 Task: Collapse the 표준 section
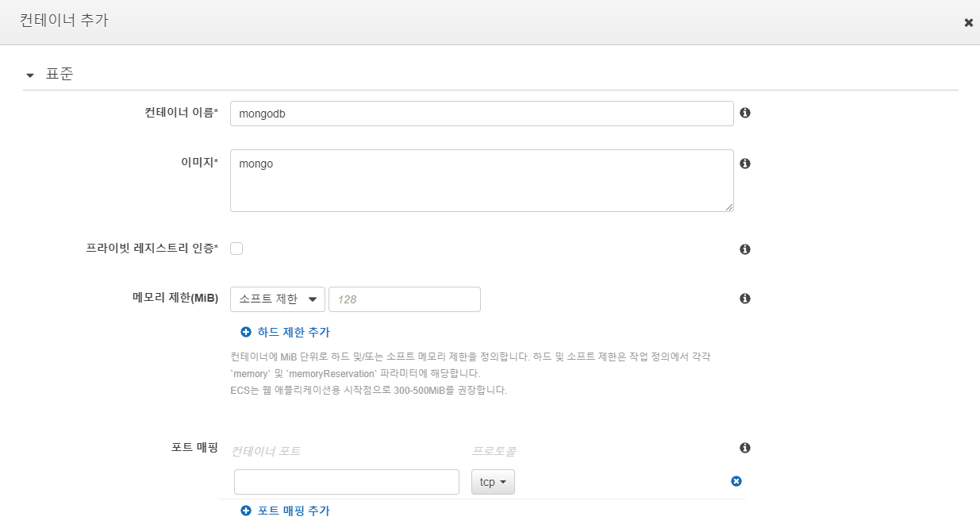click(x=30, y=75)
